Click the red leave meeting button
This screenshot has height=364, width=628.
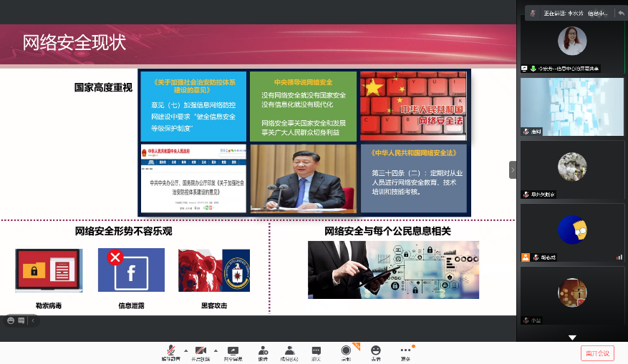596,353
